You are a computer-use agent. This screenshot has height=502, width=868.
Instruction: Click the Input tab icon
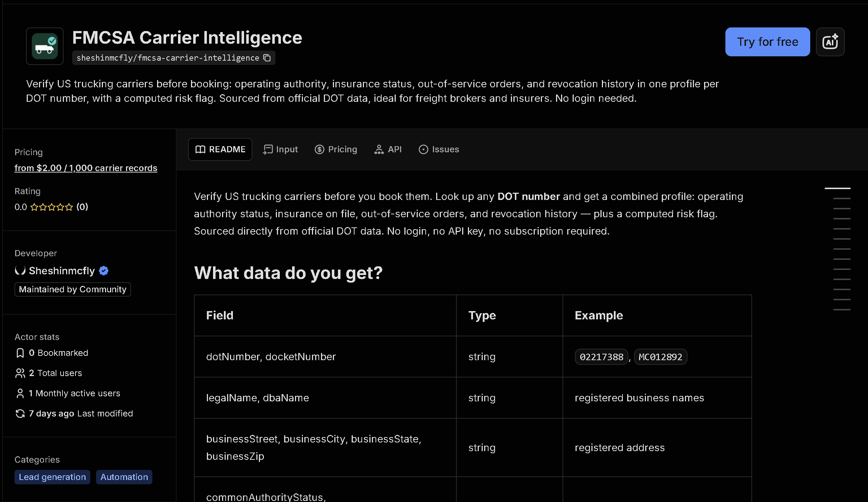coord(268,149)
